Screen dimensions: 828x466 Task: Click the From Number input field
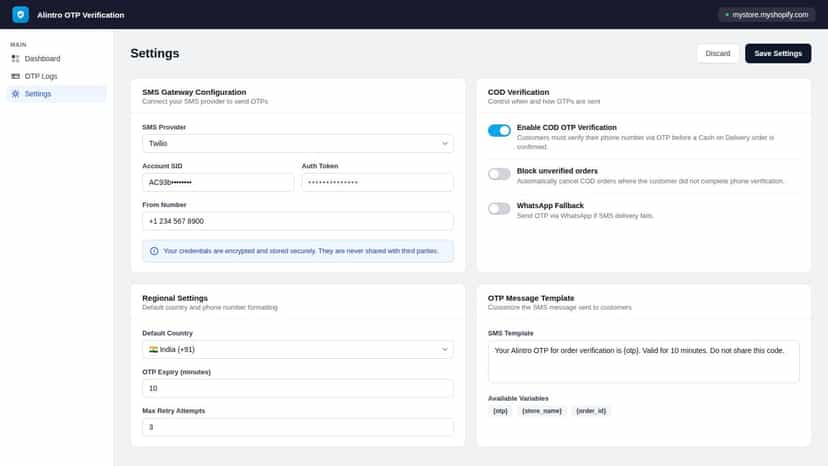point(297,221)
